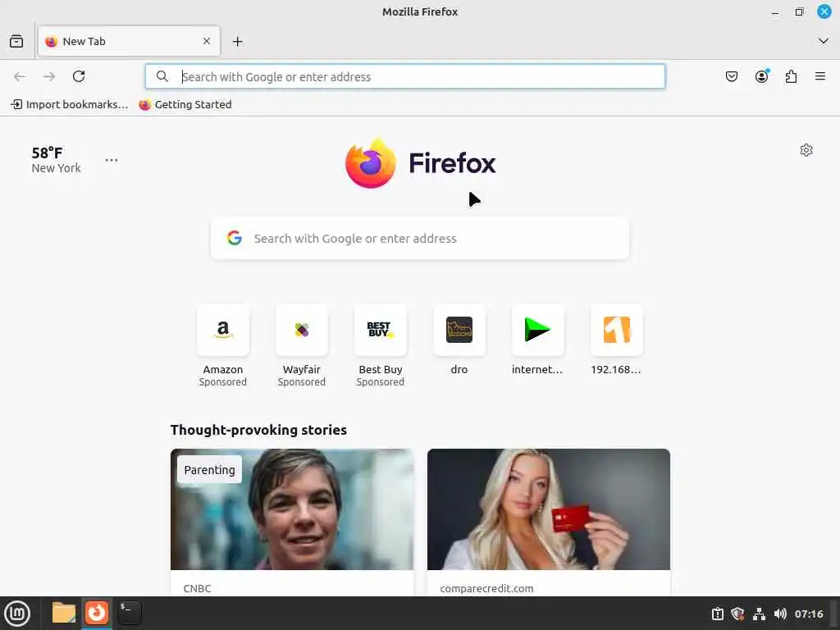The height and width of the screenshot is (630, 840).
Task: Open the application hamburger menu
Action: (820, 76)
